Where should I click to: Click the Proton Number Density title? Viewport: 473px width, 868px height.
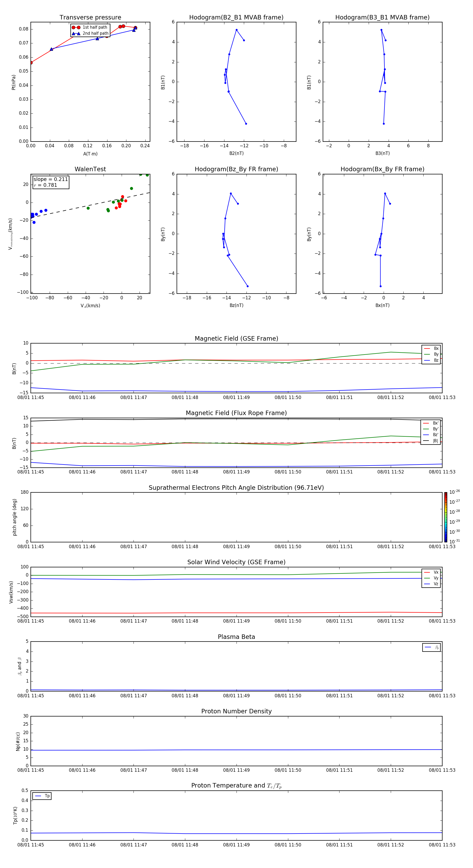tap(236, 711)
